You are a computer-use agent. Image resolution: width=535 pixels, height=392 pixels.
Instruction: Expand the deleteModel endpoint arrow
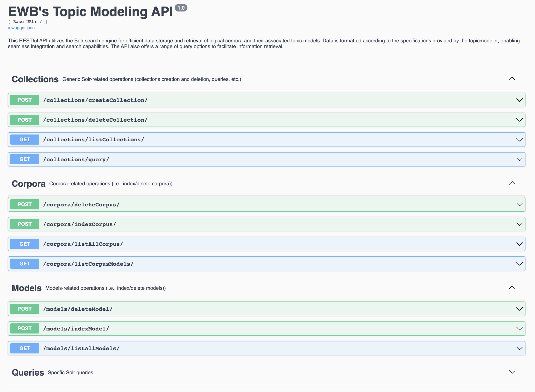[519, 309]
